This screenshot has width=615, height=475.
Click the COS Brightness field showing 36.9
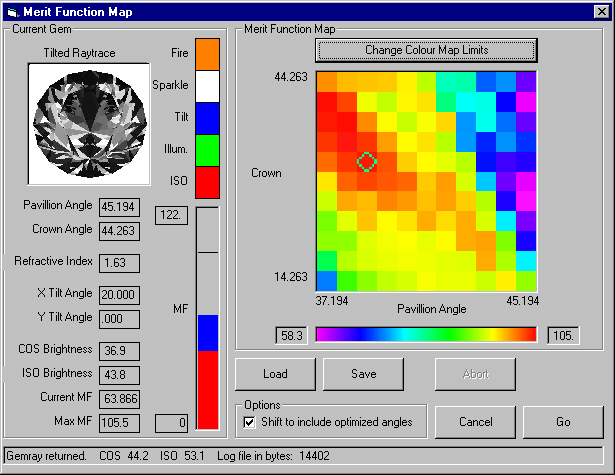point(119,351)
